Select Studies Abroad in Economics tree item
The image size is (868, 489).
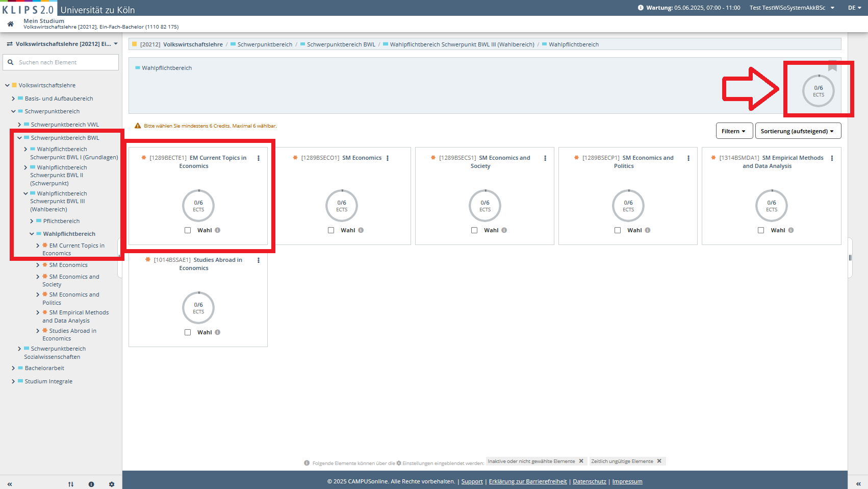click(x=70, y=334)
